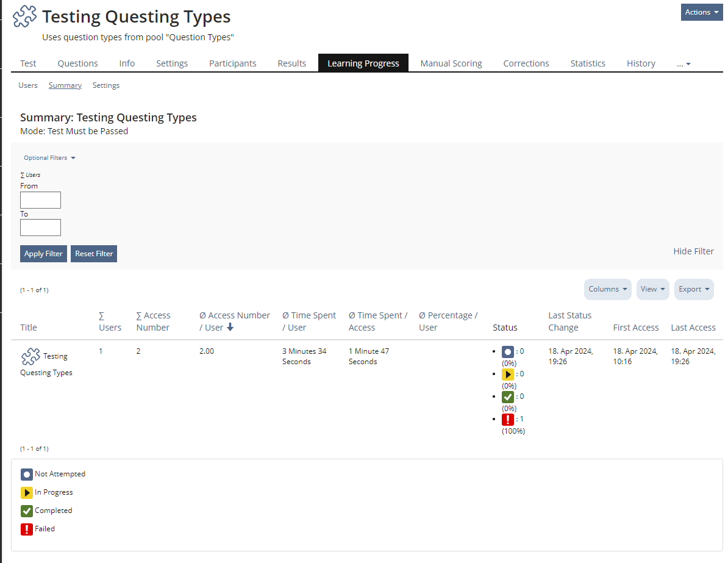728x563 pixels.
Task: Click the Hide Filter link
Action: click(x=693, y=251)
